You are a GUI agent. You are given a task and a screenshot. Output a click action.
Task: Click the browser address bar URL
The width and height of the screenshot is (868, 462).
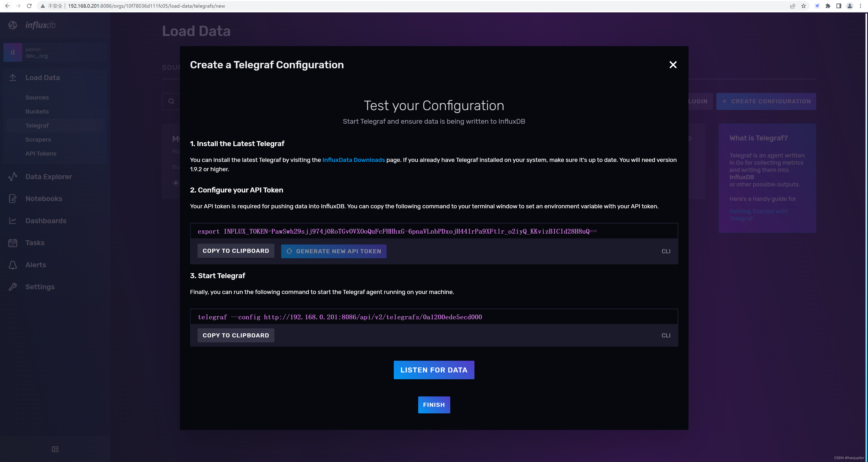pyautogui.click(x=146, y=6)
